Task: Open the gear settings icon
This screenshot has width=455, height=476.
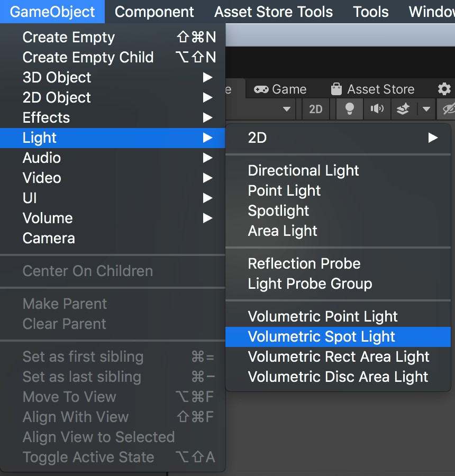Action: coord(444,89)
